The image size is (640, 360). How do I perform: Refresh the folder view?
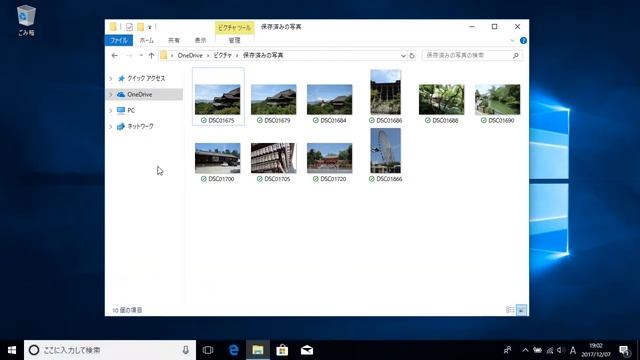coord(412,56)
